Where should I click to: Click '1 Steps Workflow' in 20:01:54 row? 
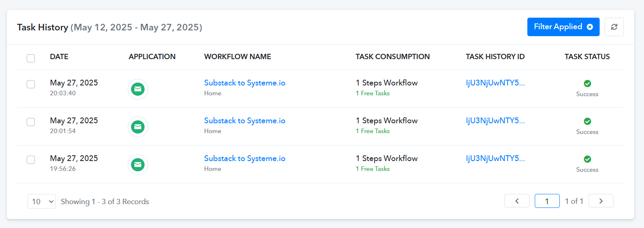[387, 121]
